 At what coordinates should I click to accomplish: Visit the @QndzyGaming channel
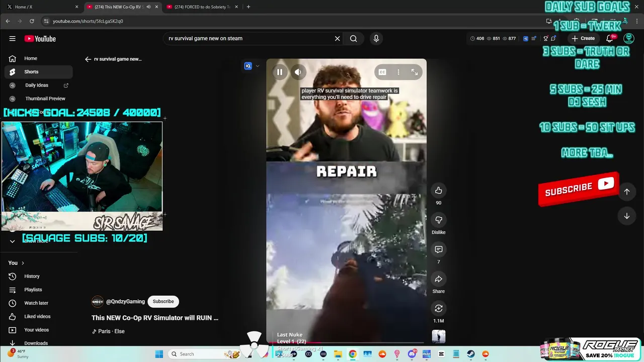click(x=125, y=302)
